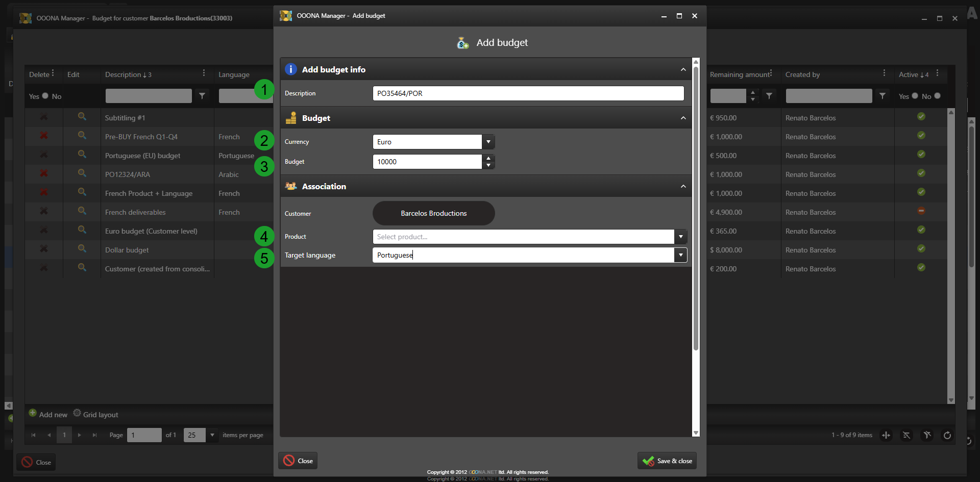Click the Grid layout gear icon
The width and height of the screenshot is (980, 482).
click(x=77, y=413)
